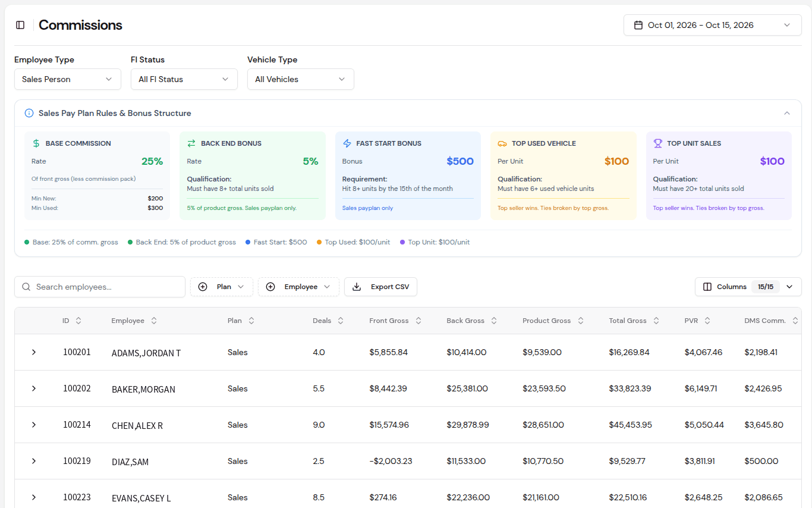Select employee name CHEN,ALEX R
Screen dimensions: 812x508
click(x=137, y=426)
